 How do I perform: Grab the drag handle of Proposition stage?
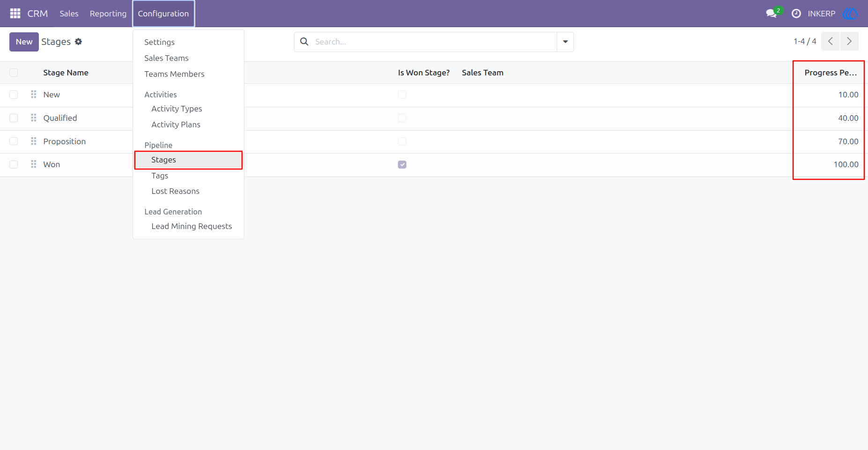(34, 141)
